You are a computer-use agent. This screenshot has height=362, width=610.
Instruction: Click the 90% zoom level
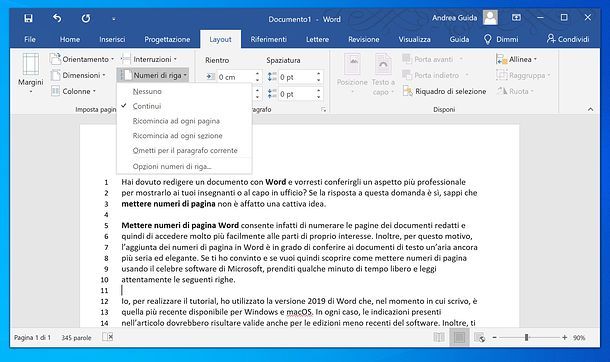pyautogui.click(x=579, y=338)
